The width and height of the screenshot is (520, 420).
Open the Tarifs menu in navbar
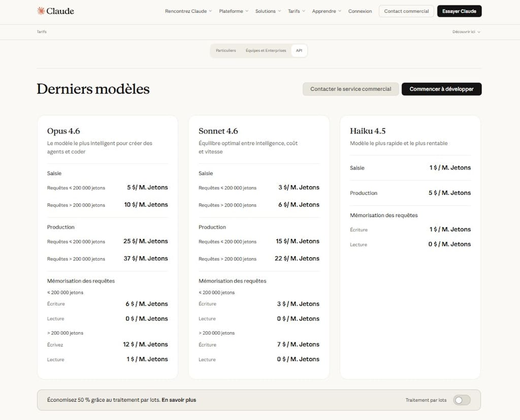pyautogui.click(x=297, y=11)
